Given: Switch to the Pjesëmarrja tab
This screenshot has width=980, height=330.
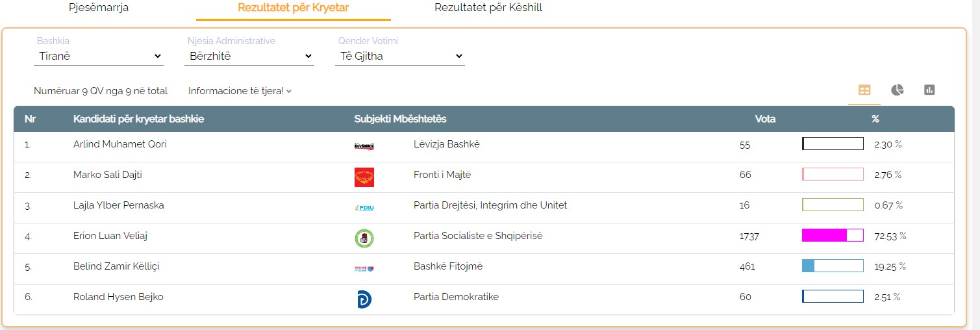Looking at the screenshot, I should [x=99, y=8].
